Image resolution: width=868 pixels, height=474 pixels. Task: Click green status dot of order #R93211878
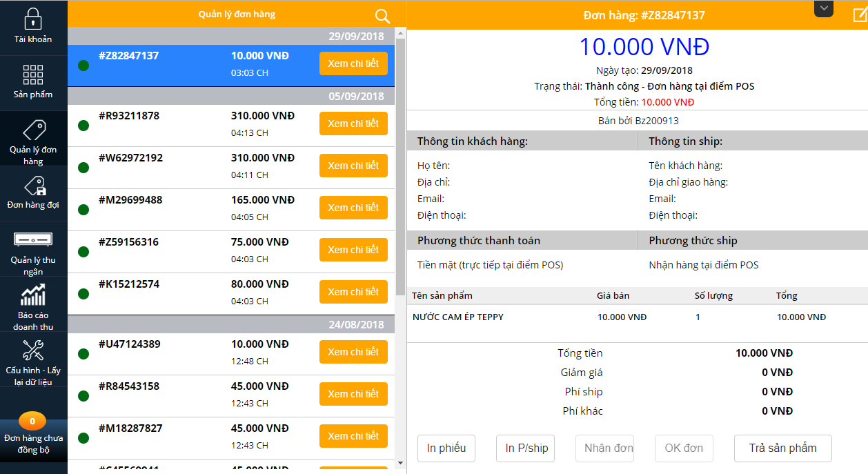point(83,126)
